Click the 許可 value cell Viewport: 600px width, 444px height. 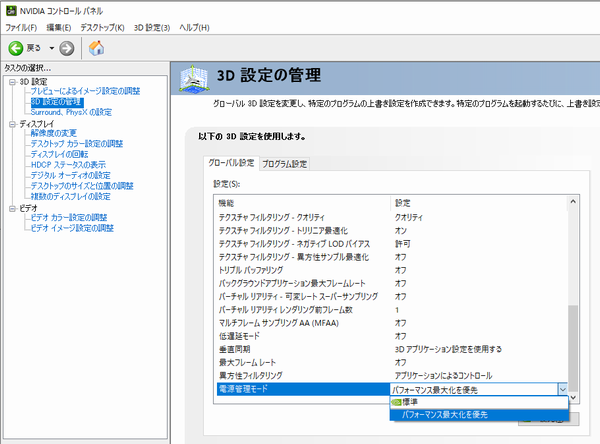pyautogui.click(x=402, y=244)
